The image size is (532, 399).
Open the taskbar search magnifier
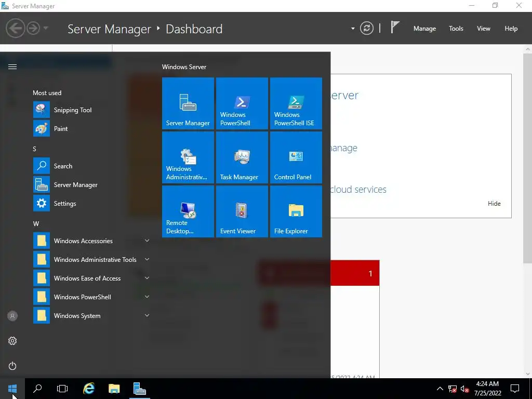(x=37, y=389)
